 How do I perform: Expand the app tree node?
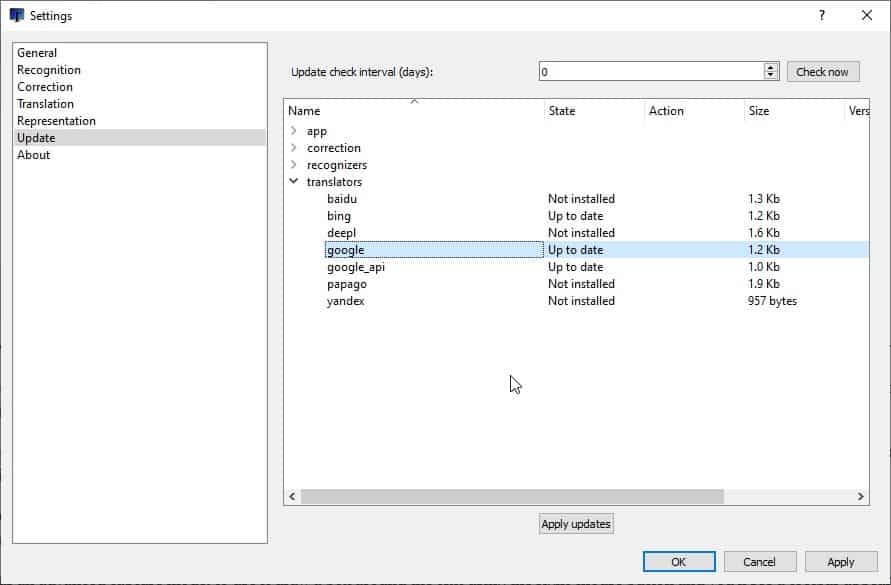(x=293, y=131)
